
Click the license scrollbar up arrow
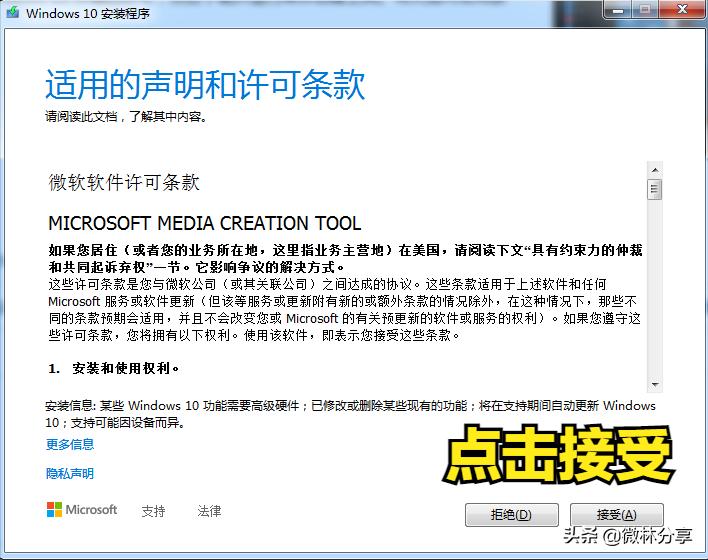pyautogui.click(x=655, y=170)
